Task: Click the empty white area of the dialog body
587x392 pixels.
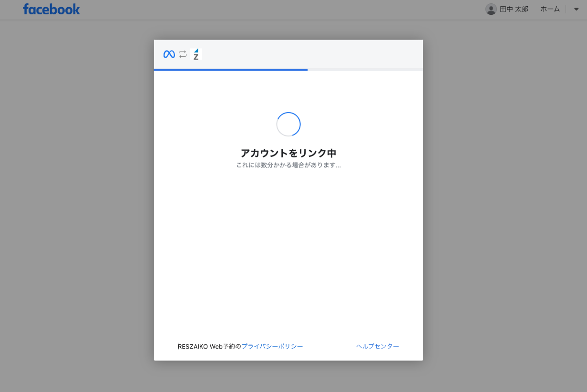Action: (288, 253)
